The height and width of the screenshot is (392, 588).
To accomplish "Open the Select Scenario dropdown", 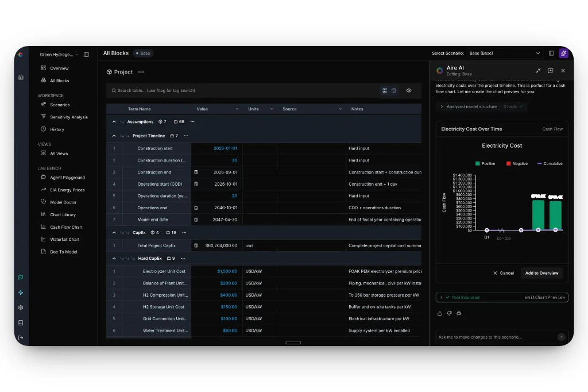I will (504, 53).
